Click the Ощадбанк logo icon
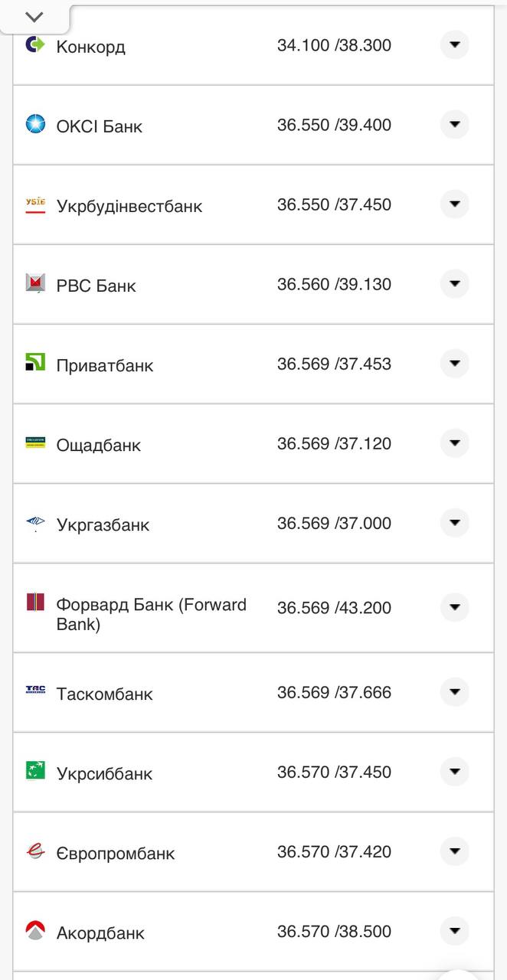Viewport: 507px width, 980px height. pyautogui.click(x=35, y=443)
